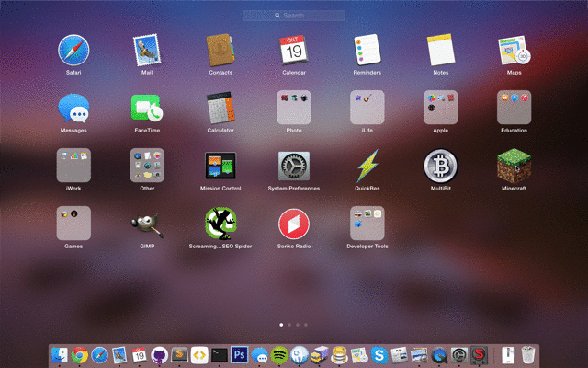The image size is (588, 368).
Task: Select the first Launchpad page dot
Action: [x=281, y=325]
